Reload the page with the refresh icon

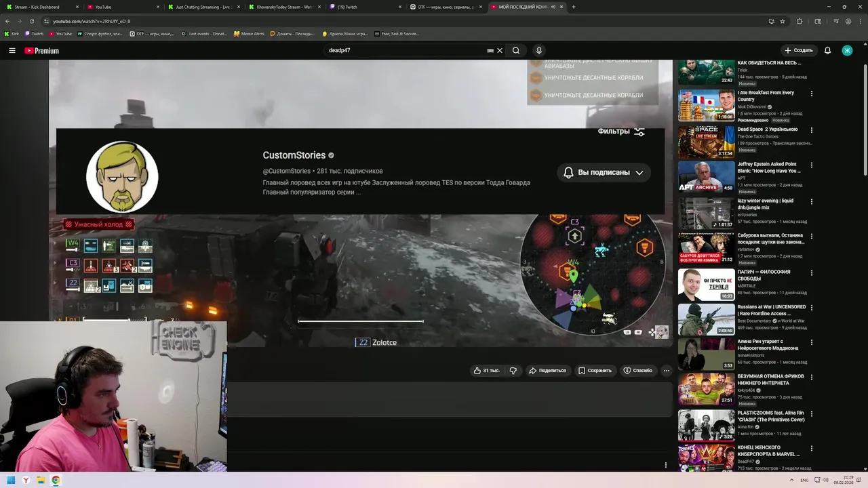[x=32, y=21]
